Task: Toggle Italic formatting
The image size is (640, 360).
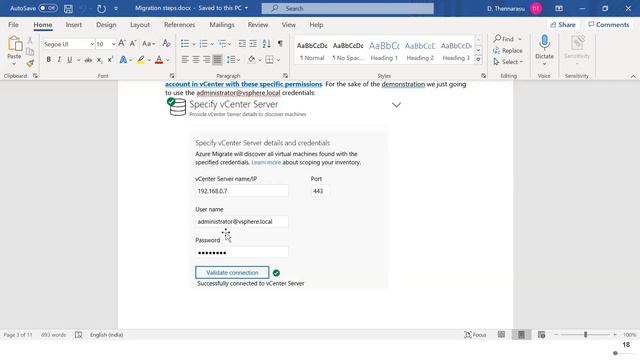Action: (59, 60)
